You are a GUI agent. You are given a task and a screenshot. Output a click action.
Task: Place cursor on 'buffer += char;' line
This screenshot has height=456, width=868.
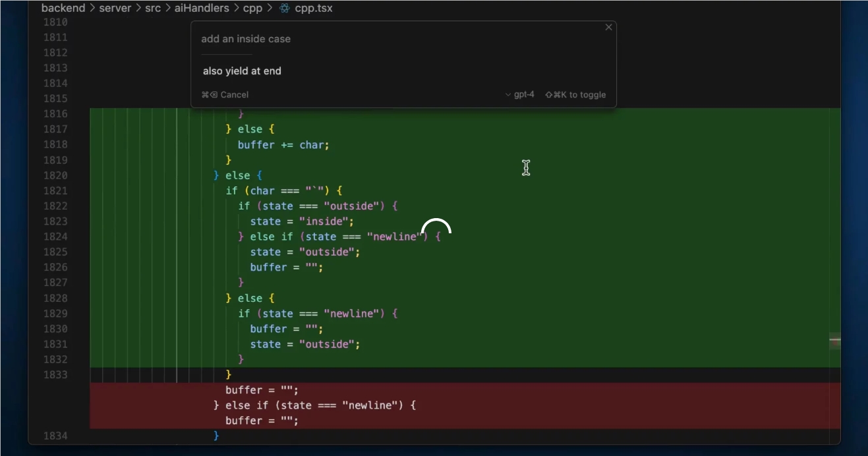pos(283,145)
